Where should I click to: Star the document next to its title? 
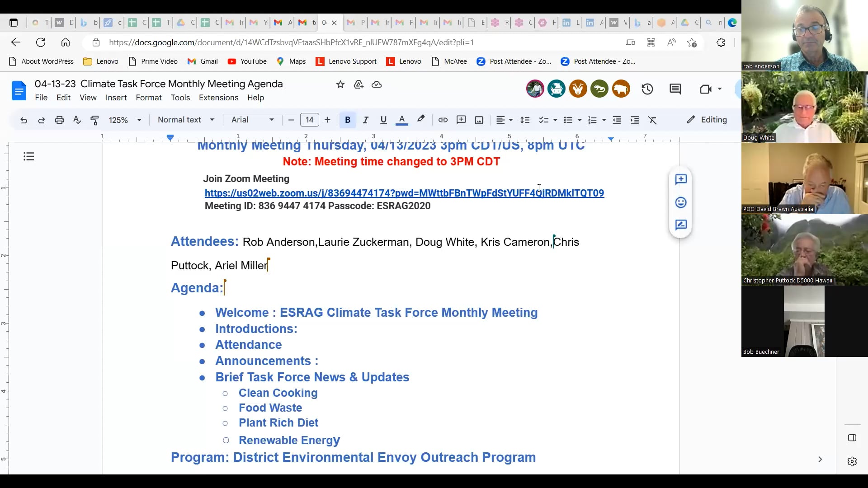coord(340,84)
